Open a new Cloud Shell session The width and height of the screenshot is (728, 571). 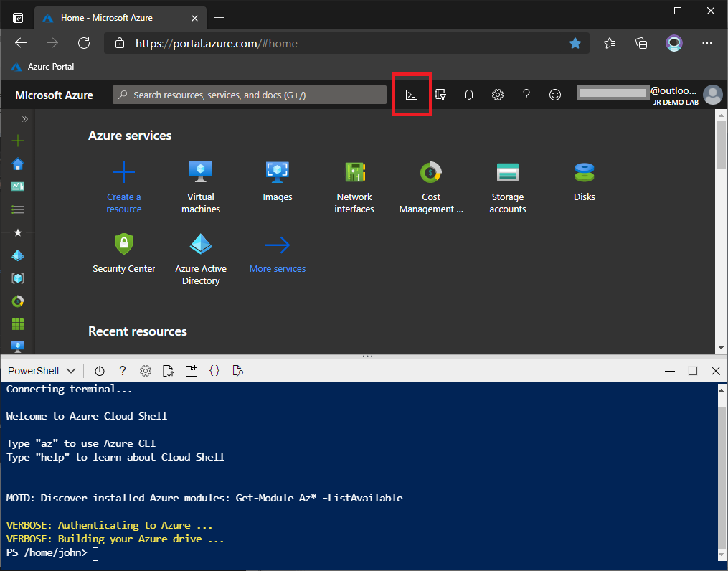pos(192,371)
